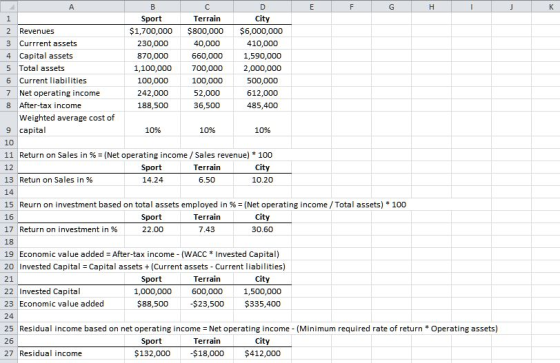Click City revenues value $6,000,000

[261, 31]
